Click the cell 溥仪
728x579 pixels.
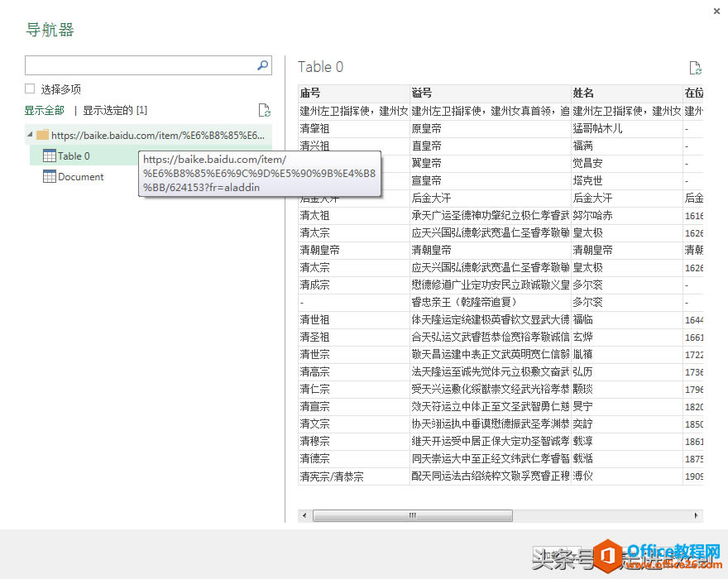(x=627, y=476)
